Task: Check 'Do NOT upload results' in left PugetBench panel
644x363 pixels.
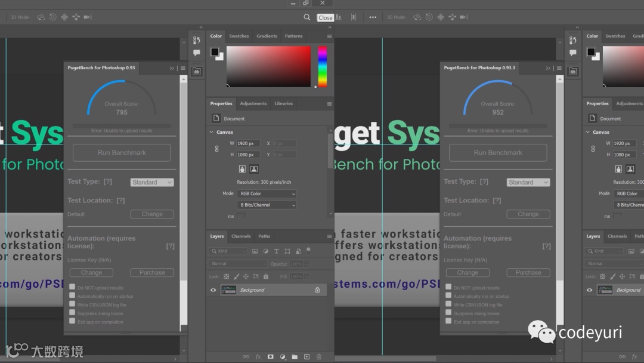Action: click(72, 287)
